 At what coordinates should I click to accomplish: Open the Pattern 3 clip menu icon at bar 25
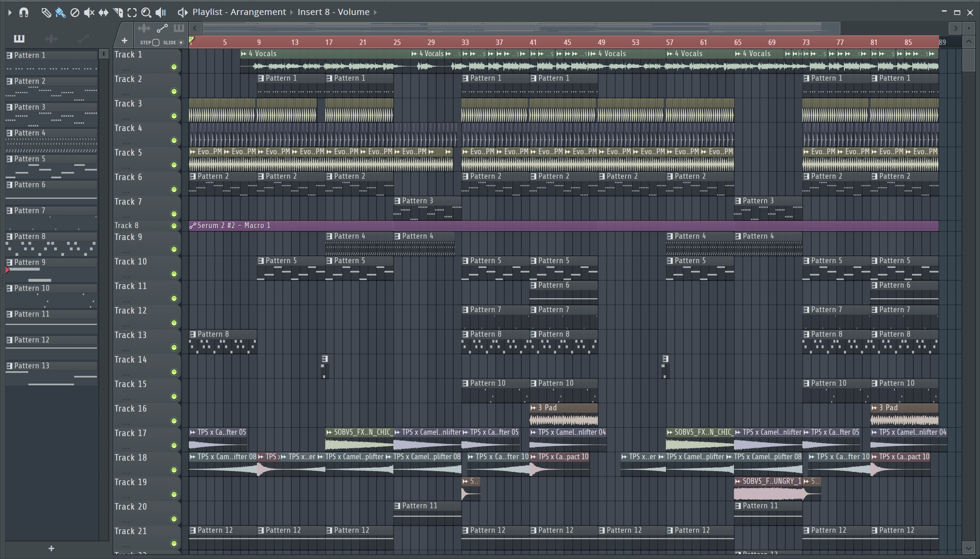click(x=397, y=201)
